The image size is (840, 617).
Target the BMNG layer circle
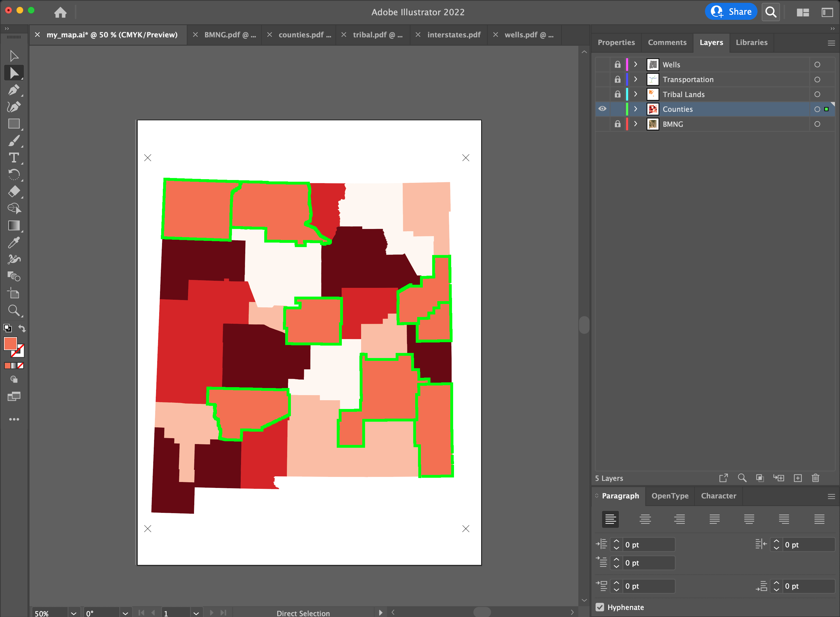pyautogui.click(x=817, y=124)
